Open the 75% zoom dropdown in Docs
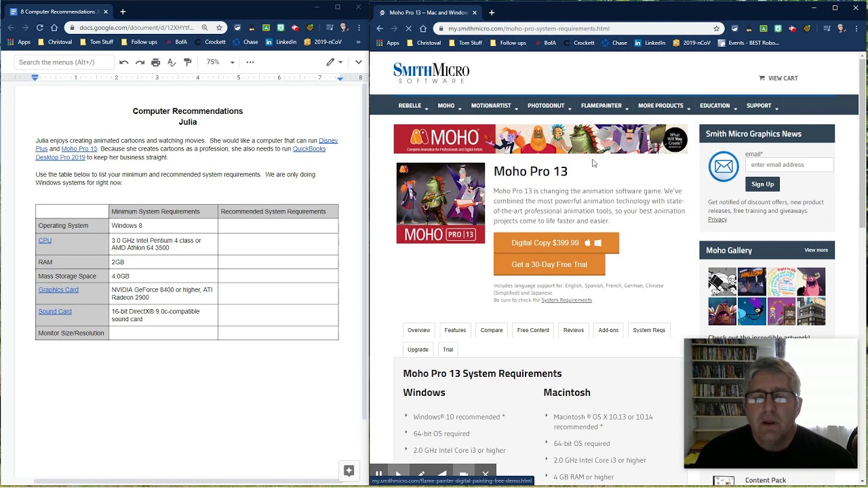This screenshot has height=488, width=868. pos(221,62)
